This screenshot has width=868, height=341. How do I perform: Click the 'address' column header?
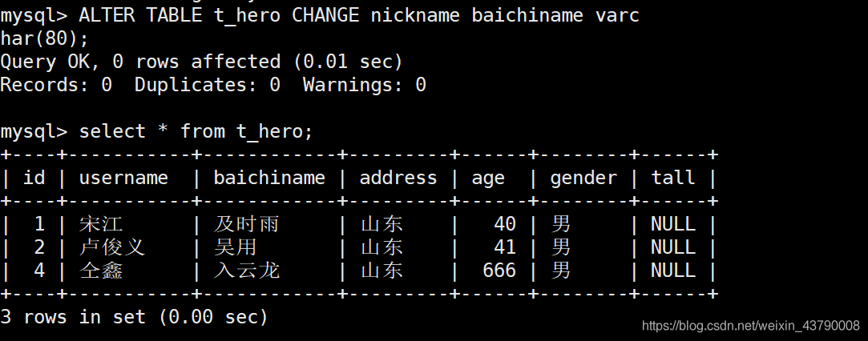coord(398,178)
